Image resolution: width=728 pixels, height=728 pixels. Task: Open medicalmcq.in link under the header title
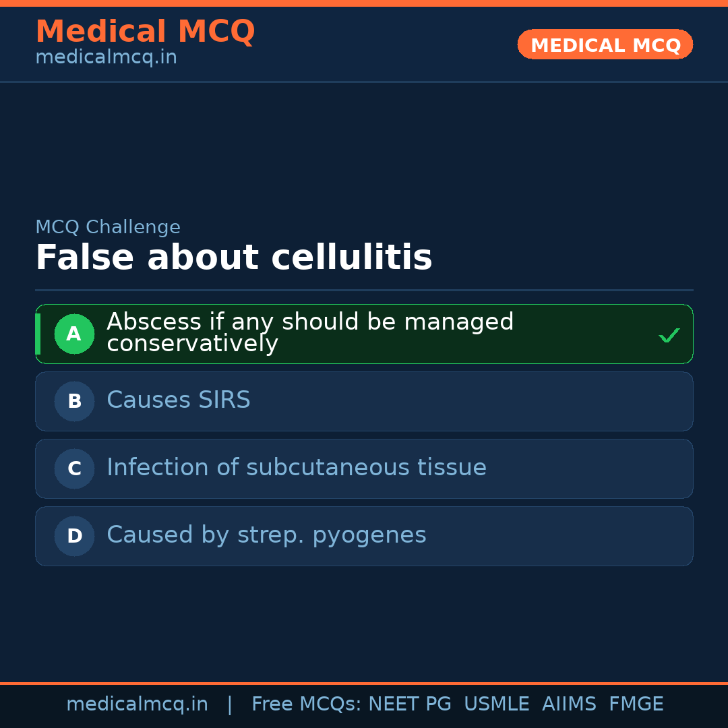(x=106, y=57)
